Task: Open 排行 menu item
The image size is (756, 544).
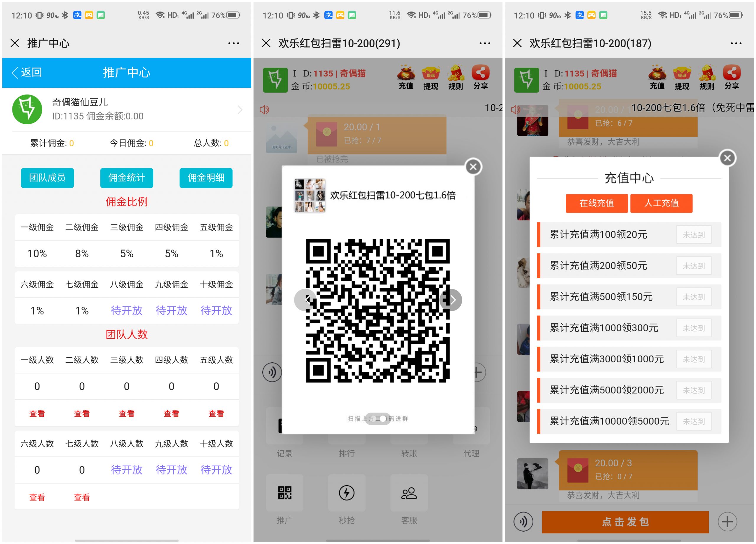Action: (x=347, y=453)
